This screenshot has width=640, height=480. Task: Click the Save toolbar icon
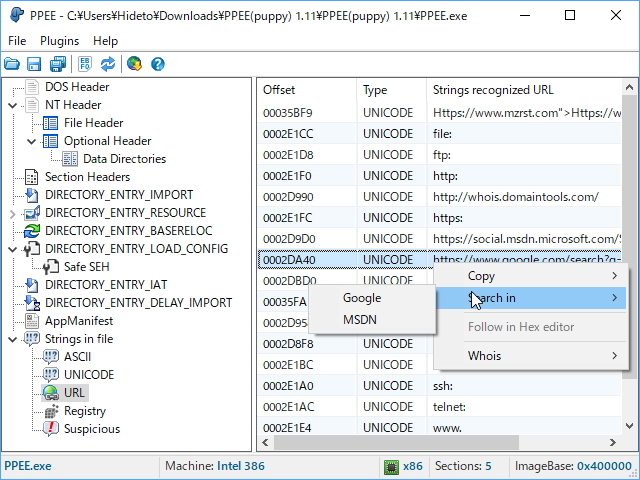[x=34, y=64]
